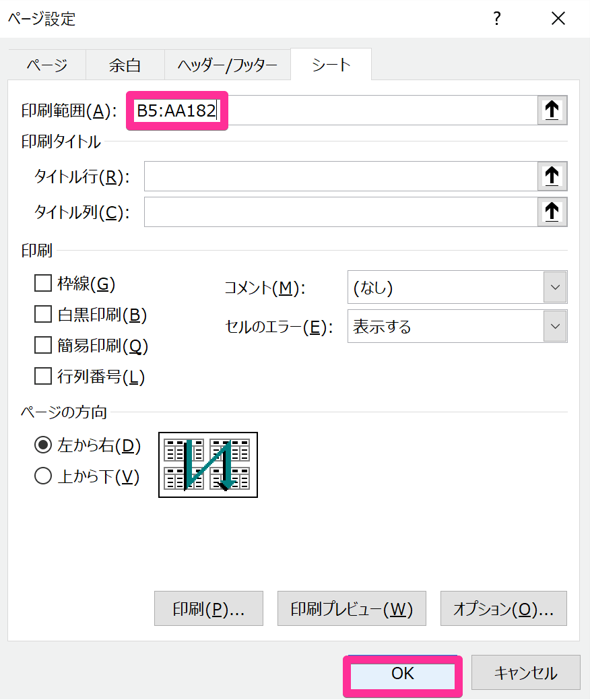Open help with the question mark icon

497,19
